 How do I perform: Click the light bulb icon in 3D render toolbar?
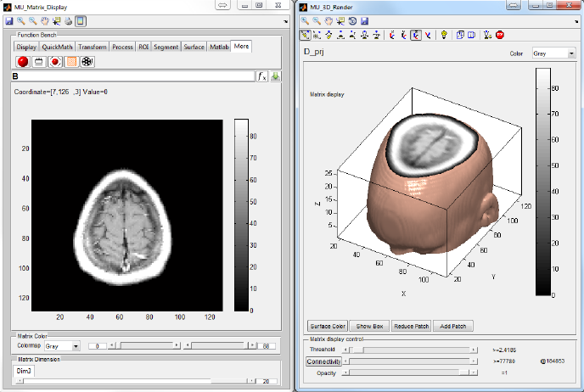(444, 35)
